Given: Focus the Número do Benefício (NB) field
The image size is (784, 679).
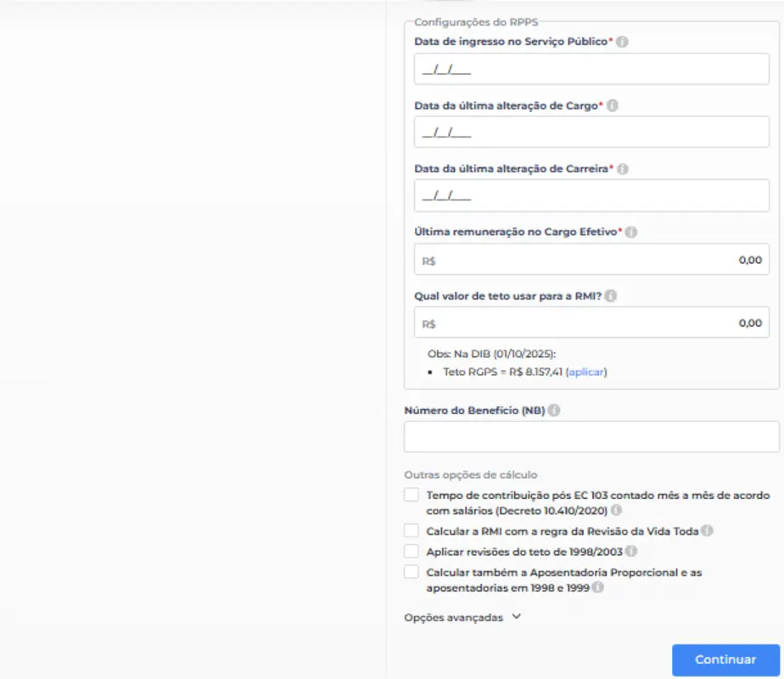Looking at the screenshot, I should [591, 437].
